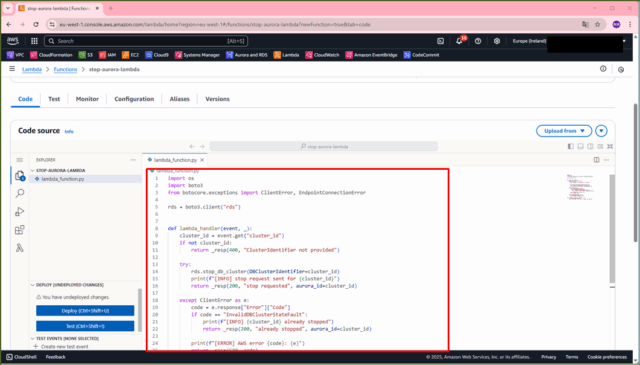
Task: Click the Test (Ctrl+Shift+I) button
Action: (85, 326)
